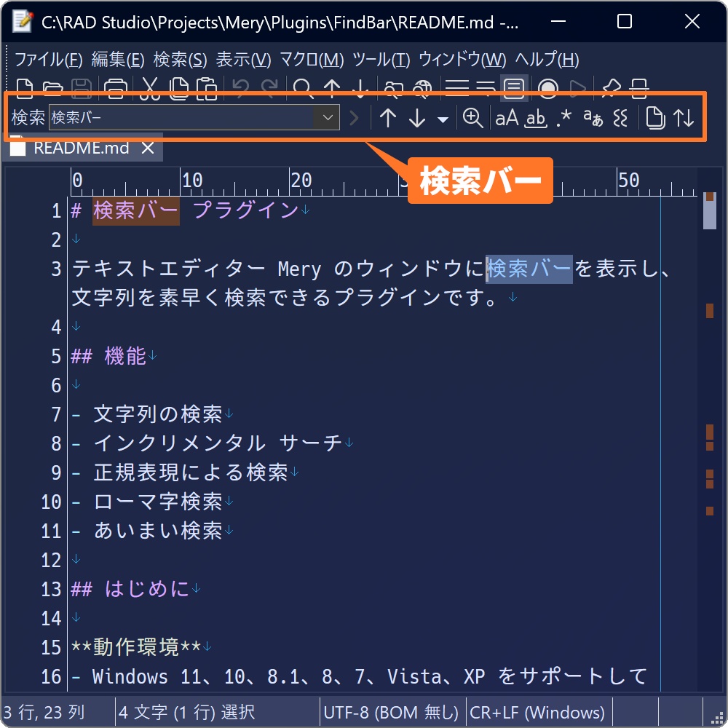Click the Undo arrow icon

(240, 88)
